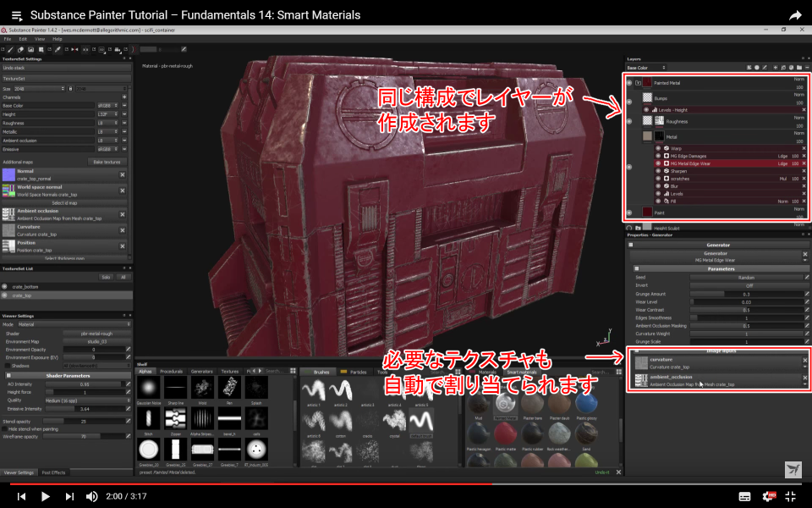Toggle visibility of Bumps layer

629,102
